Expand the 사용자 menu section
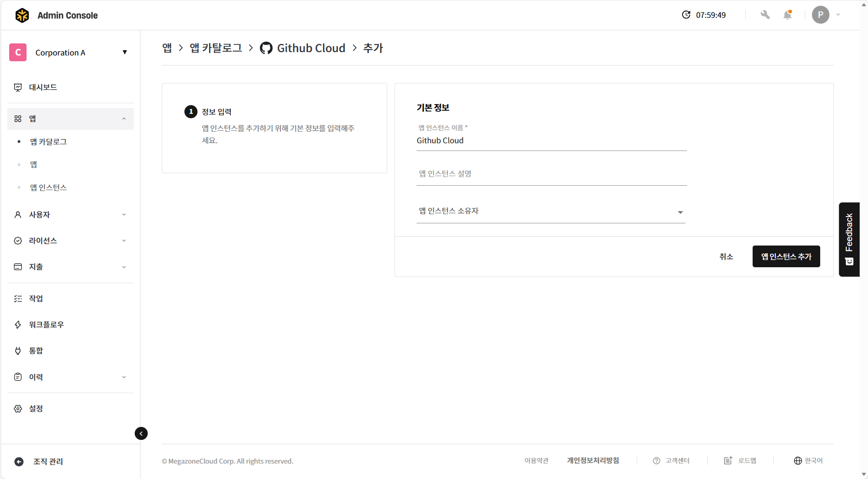Image resolution: width=868 pixels, height=479 pixels. (70, 215)
